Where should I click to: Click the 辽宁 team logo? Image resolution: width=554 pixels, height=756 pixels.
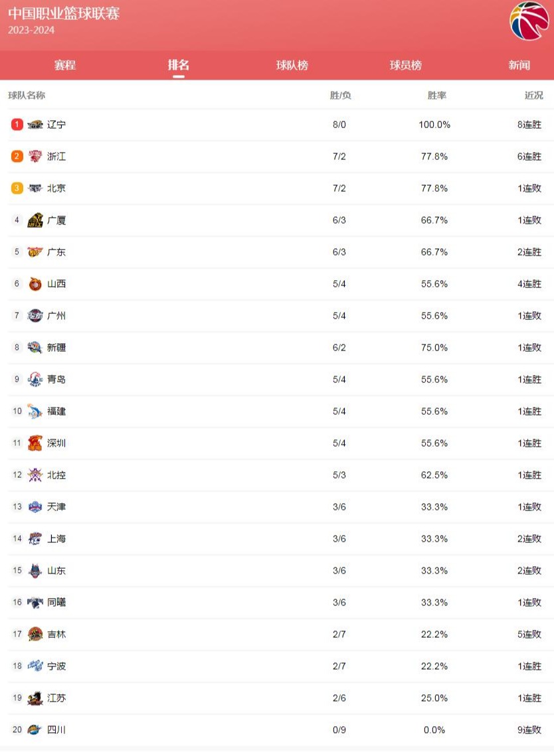point(35,125)
